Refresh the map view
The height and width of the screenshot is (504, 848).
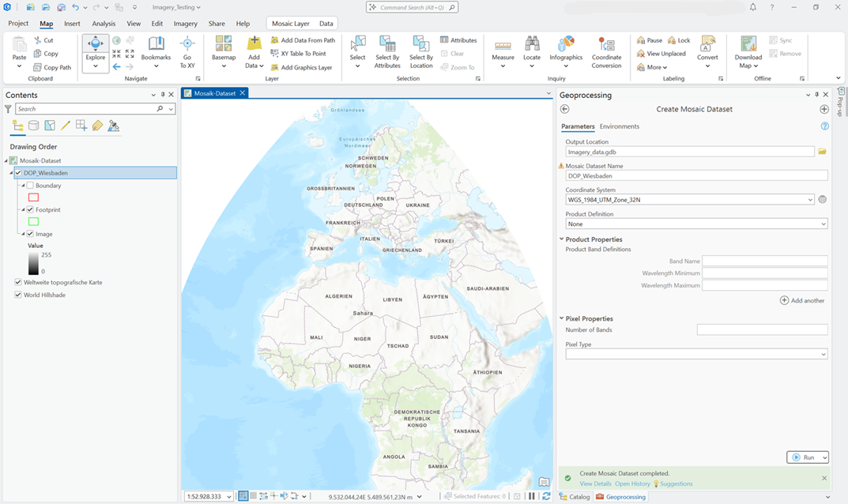[x=546, y=496]
